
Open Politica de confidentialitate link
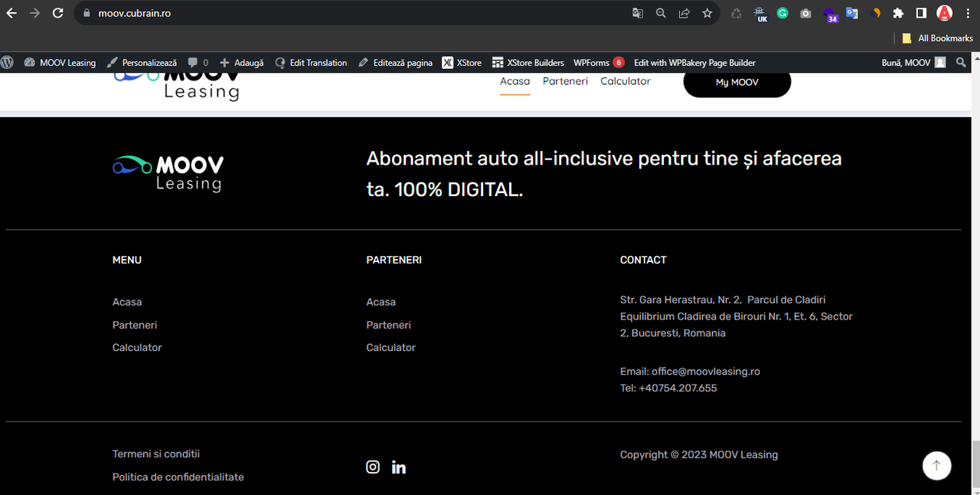(178, 477)
